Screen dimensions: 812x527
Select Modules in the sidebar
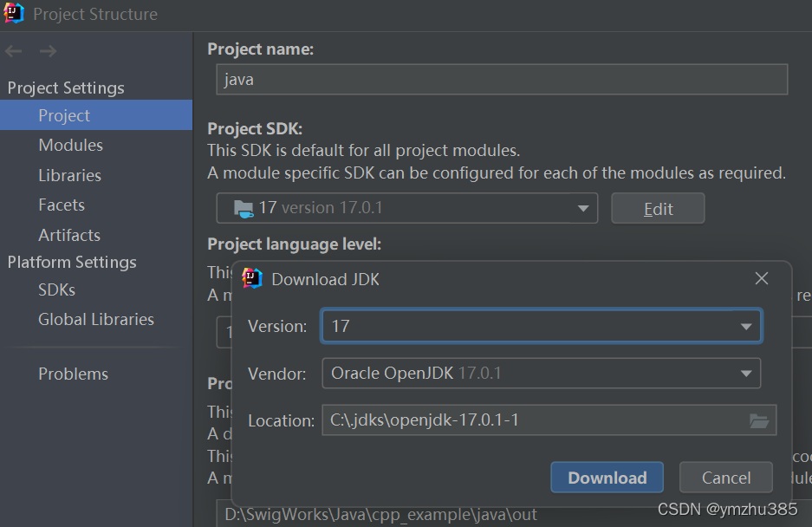(x=70, y=145)
